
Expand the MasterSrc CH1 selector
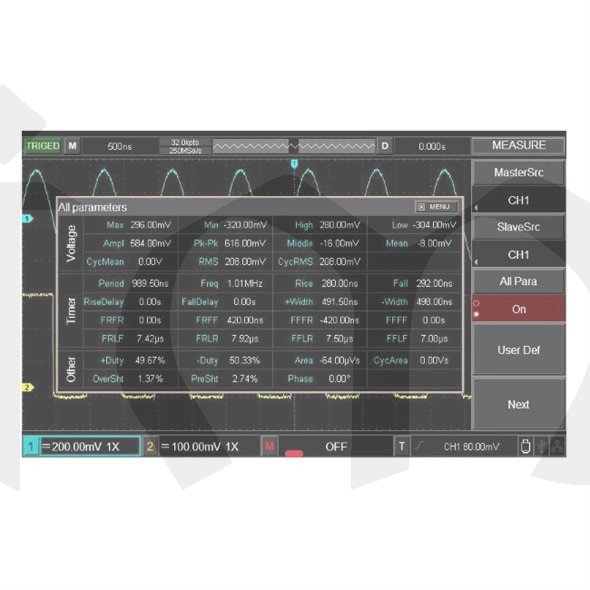pos(519,200)
